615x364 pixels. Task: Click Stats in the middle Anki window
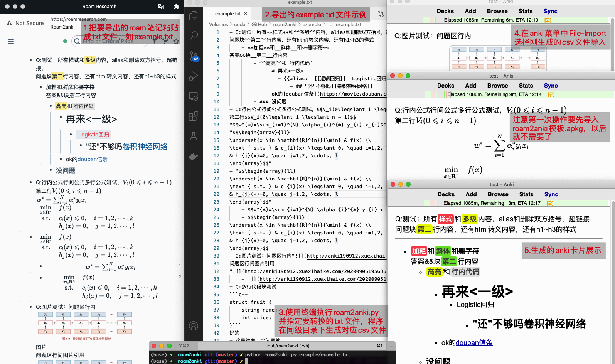(x=526, y=86)
